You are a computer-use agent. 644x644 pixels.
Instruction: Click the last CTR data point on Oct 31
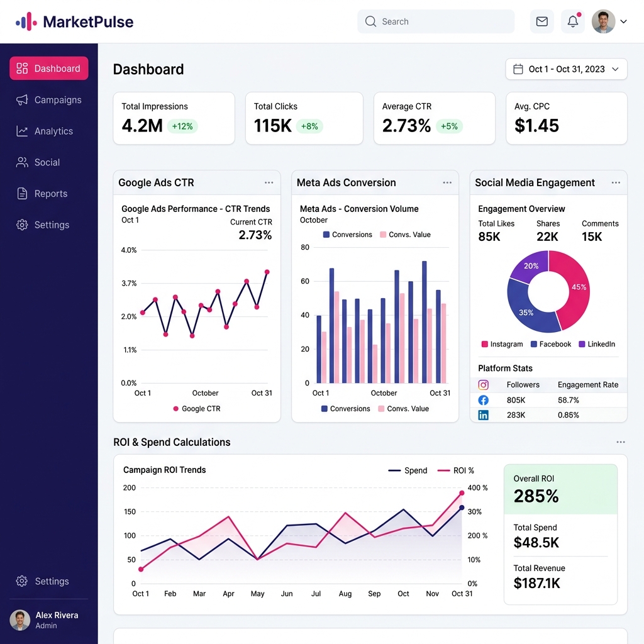[x=267, y=272]
